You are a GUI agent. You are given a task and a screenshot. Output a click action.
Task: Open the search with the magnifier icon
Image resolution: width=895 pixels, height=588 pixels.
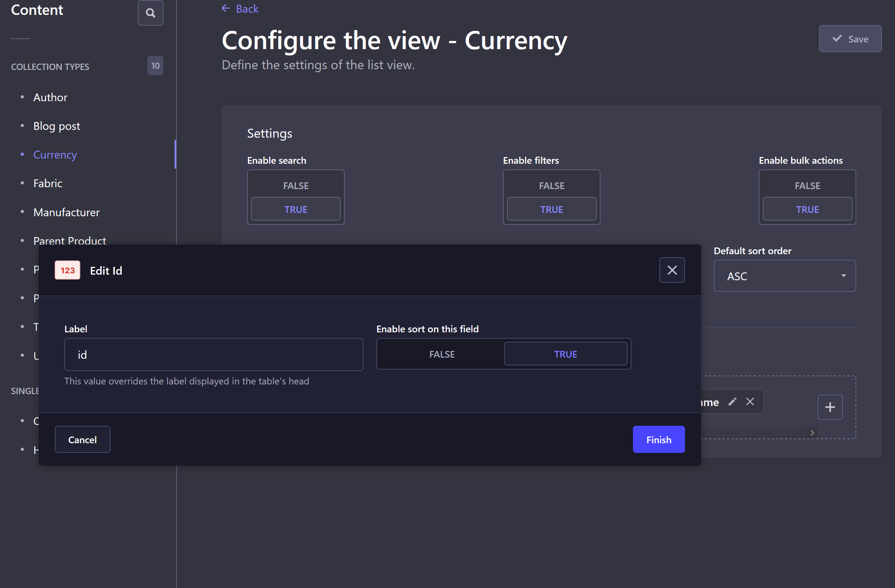tap(150, 12)
